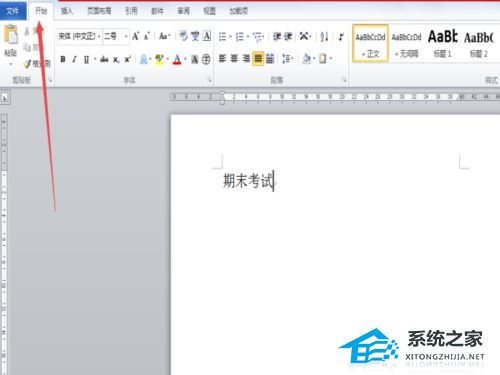Image resolution: width=500 pixels, height=375 pixels.
Task: Click Increase Indent
Action: tap(288, 36)
